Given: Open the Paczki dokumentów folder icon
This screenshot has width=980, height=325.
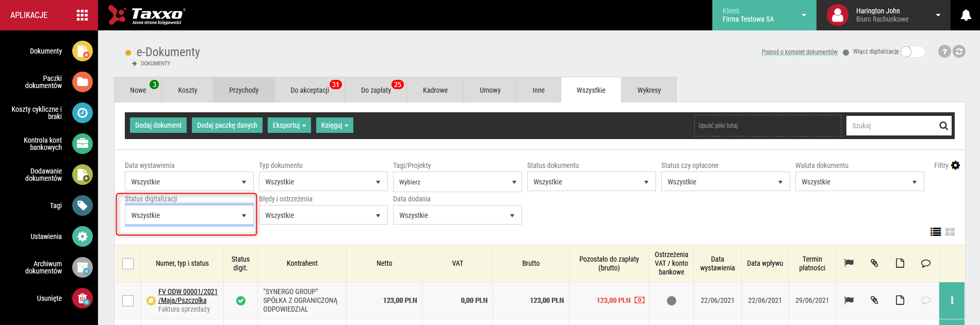Looking at the screenshot, I should [x=83, y=82].
